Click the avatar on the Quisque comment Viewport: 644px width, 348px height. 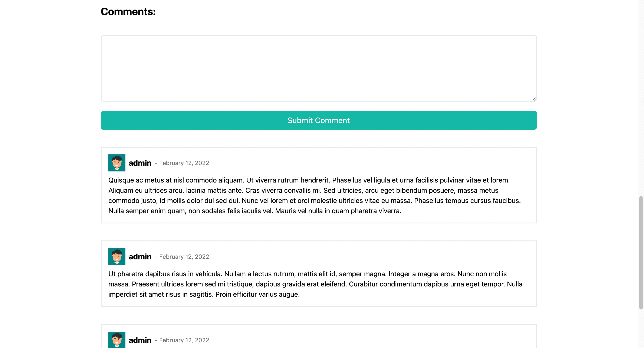pyautogui.click(x=117, y=163)
